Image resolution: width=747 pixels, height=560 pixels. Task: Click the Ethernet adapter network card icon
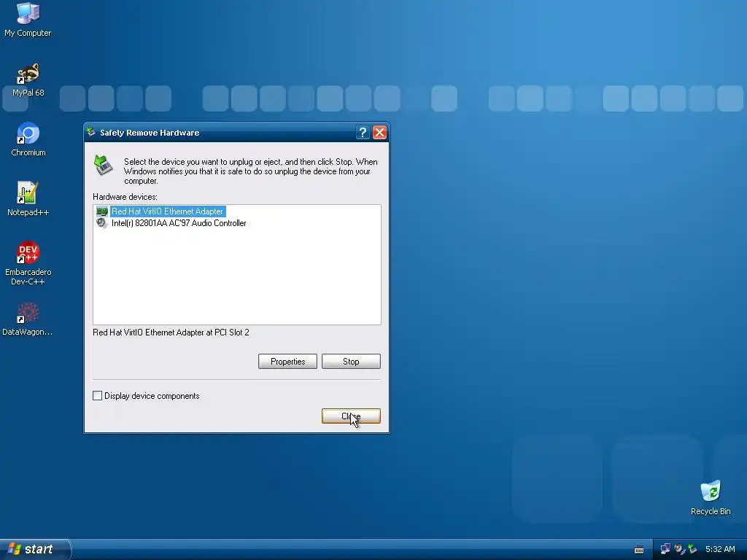102,211
